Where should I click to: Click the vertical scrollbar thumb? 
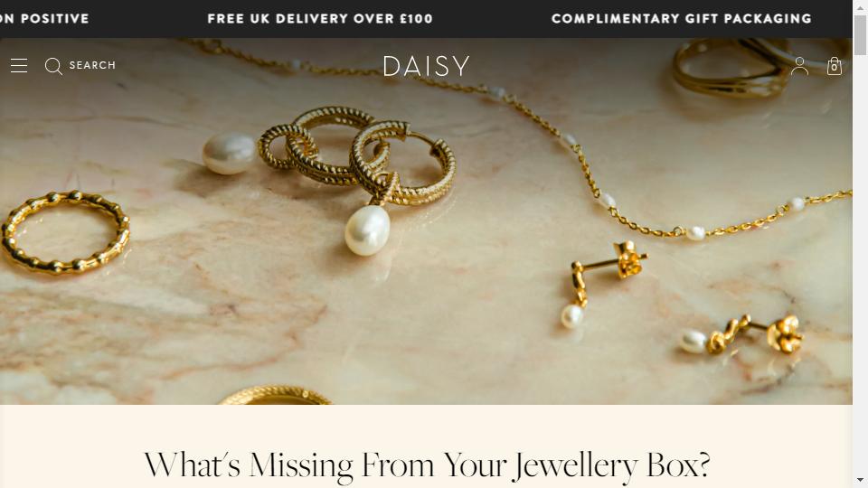pyautogui.click(x=860, y=35)
